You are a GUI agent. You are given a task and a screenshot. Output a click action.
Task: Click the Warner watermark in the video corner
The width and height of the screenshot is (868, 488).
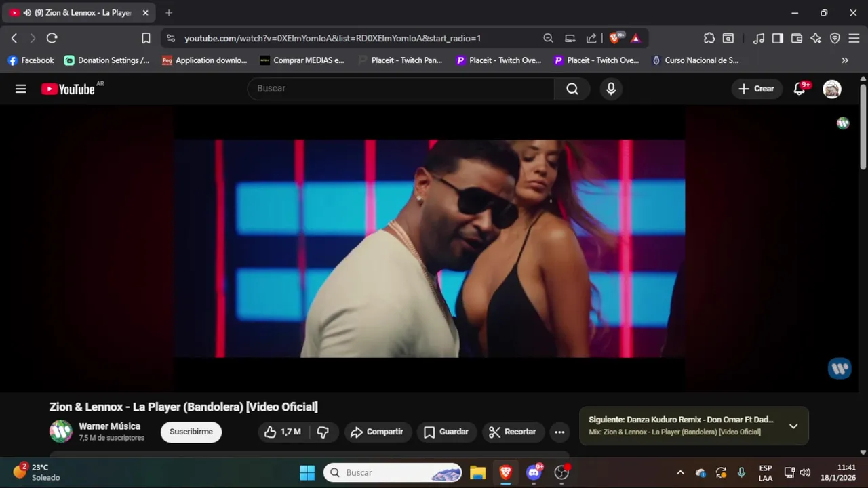click(840, 368)
